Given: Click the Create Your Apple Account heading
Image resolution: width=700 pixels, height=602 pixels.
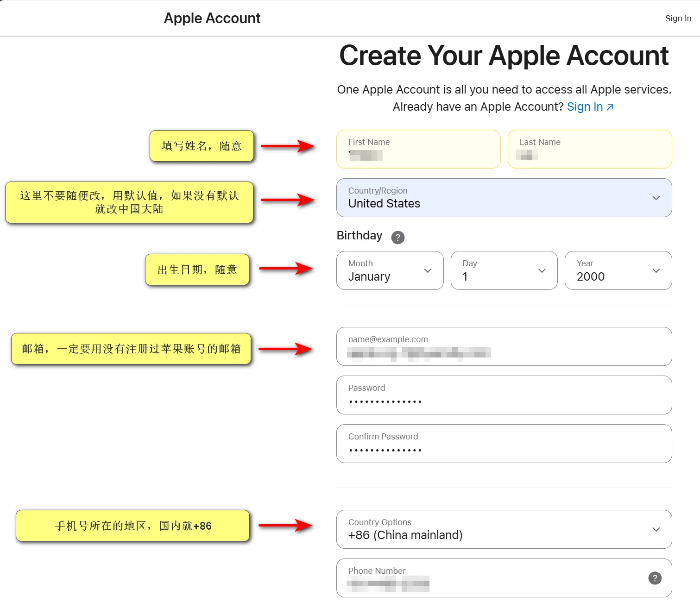Looking at the screenshot, I should coord(504,56).
